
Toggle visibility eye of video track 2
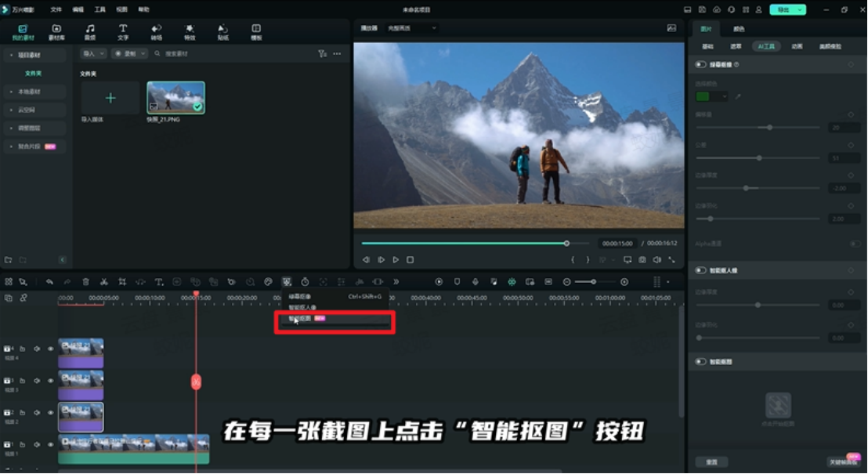coord(50,413)
